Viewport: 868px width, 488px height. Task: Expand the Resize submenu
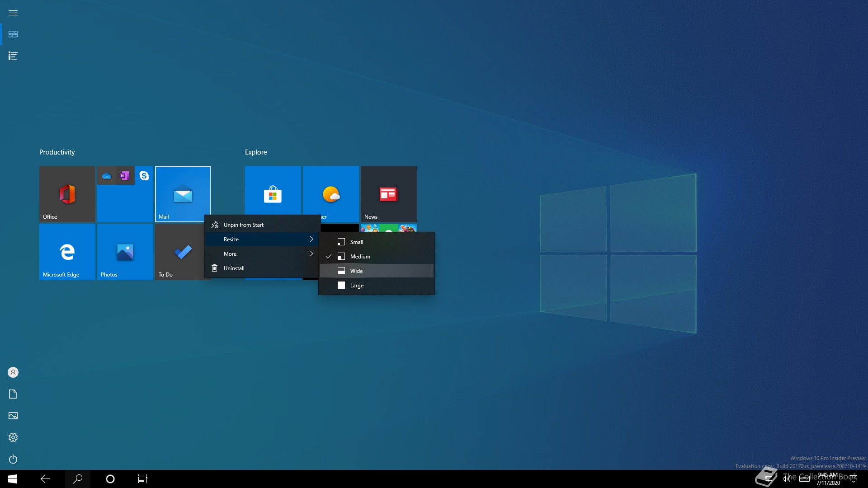263,239
